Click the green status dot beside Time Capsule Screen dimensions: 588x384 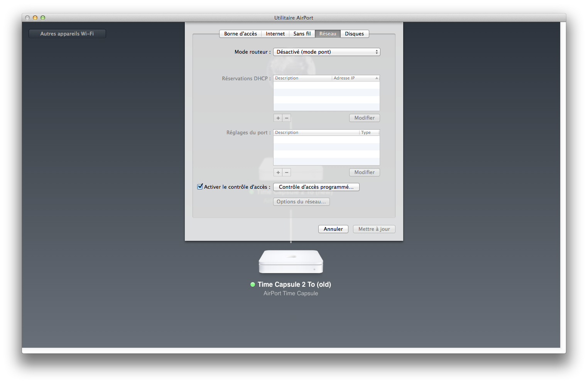point(253,284)
